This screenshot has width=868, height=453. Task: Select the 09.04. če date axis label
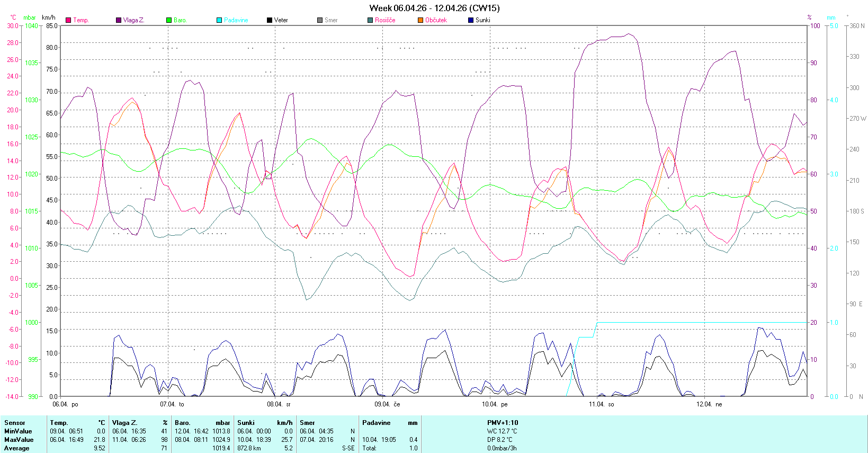[387, 404]
